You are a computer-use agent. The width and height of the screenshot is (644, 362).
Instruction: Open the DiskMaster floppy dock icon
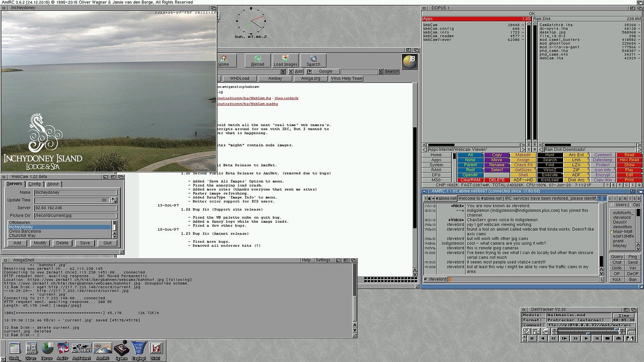pyautogui.click(x=155, y=351)
